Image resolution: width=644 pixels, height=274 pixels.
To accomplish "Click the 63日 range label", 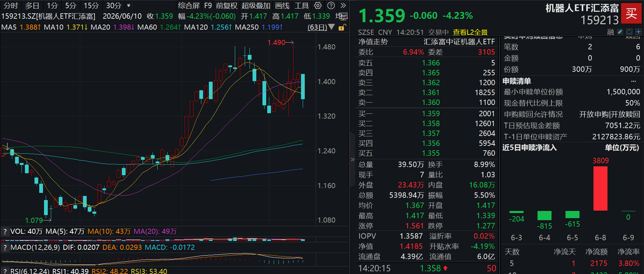I will (317, 27).
